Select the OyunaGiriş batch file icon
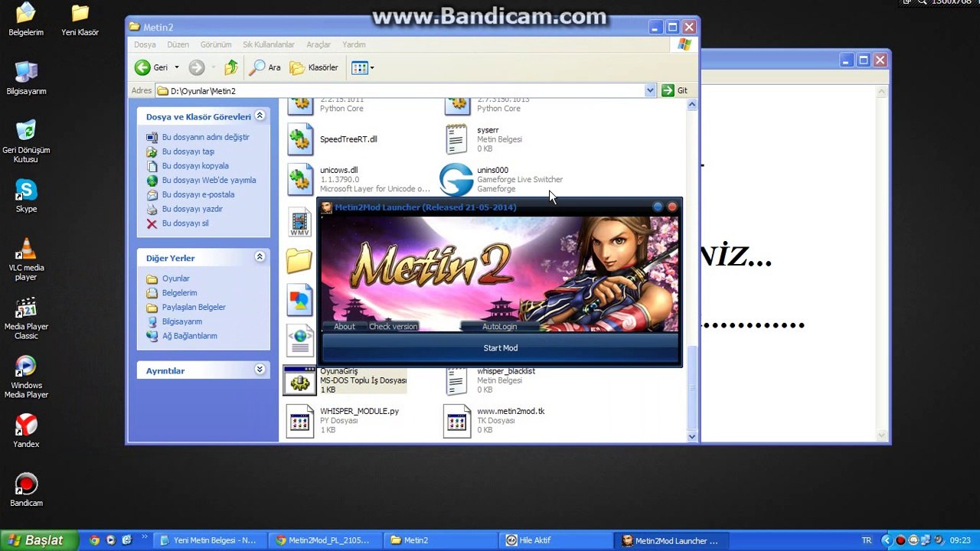This screenshot has width=980, height=551. click(299, 380)
